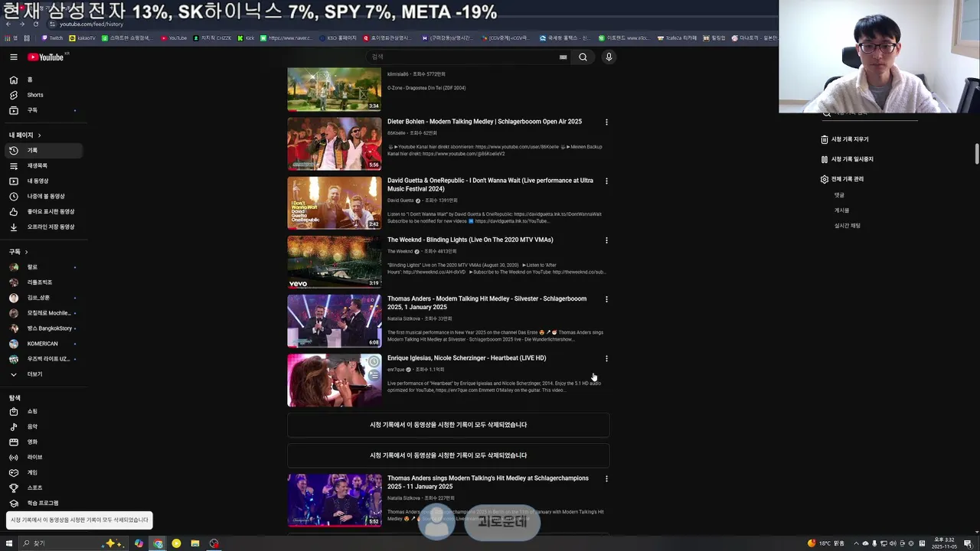Expand the 구독 subscriptions header chevron

pyautogui.click(x=26, y=252)
